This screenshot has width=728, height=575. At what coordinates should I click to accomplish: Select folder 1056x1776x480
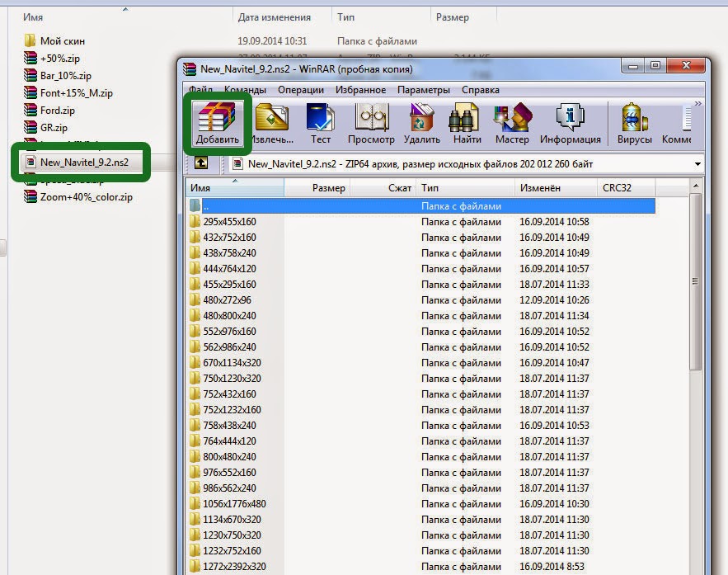click(x=234, y=504)
